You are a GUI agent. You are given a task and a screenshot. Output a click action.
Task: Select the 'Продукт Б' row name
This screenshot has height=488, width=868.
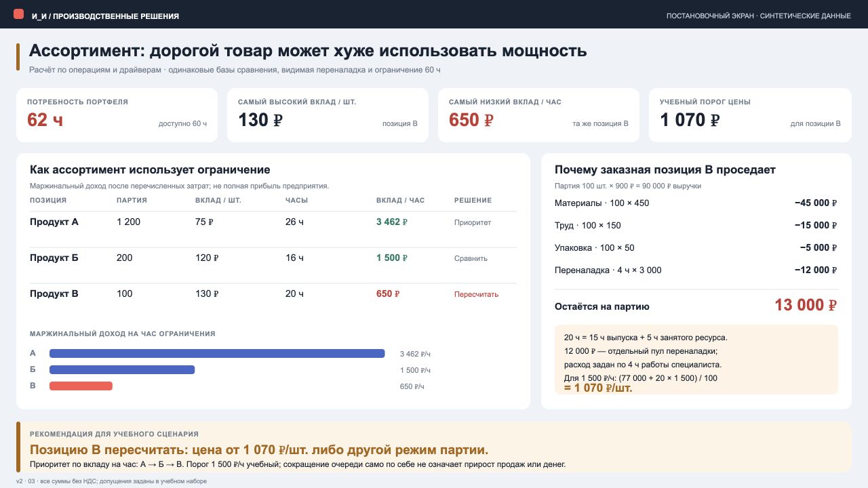coord(54,258)
